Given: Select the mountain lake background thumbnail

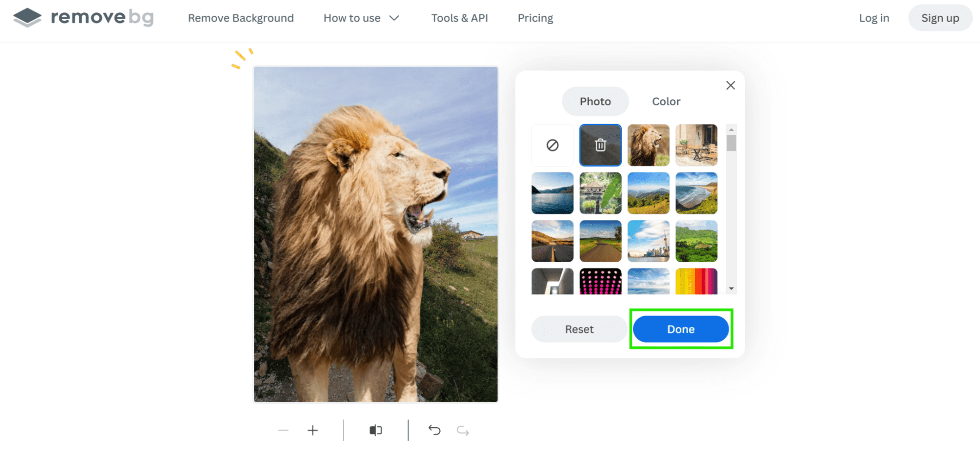Looking at the screenshot, I should click(x=553, y=193).
